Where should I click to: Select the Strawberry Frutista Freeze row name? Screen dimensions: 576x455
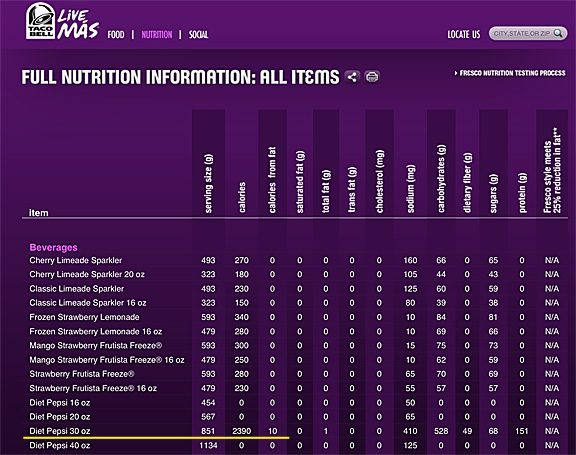82,374
